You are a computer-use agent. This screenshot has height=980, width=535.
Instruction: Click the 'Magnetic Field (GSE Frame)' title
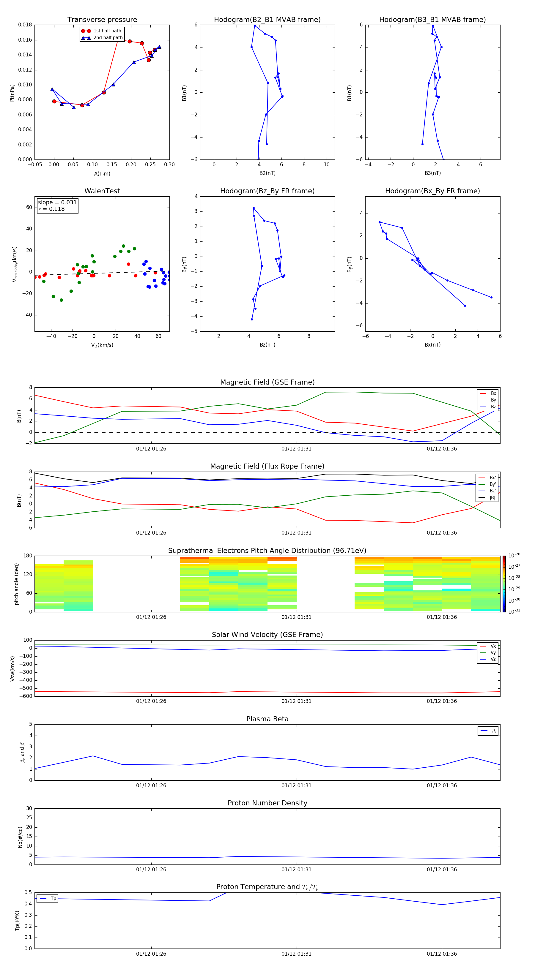point(267,382)
